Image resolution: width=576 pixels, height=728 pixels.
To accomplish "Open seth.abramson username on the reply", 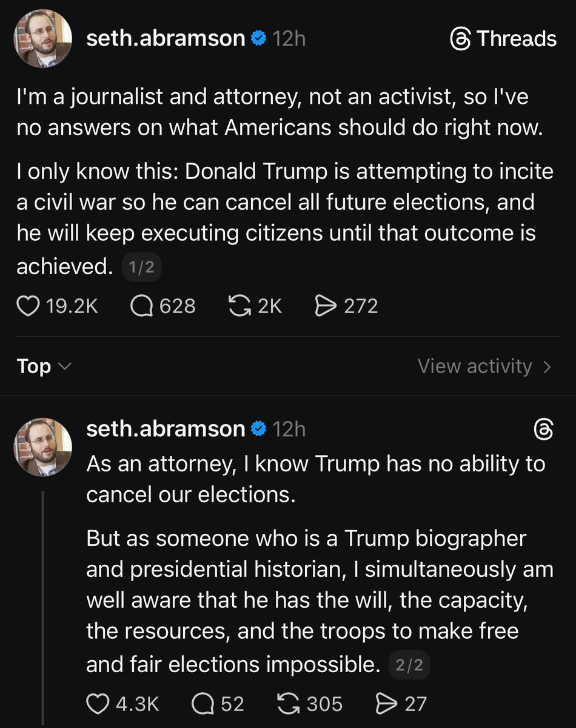I will [166, 430].
